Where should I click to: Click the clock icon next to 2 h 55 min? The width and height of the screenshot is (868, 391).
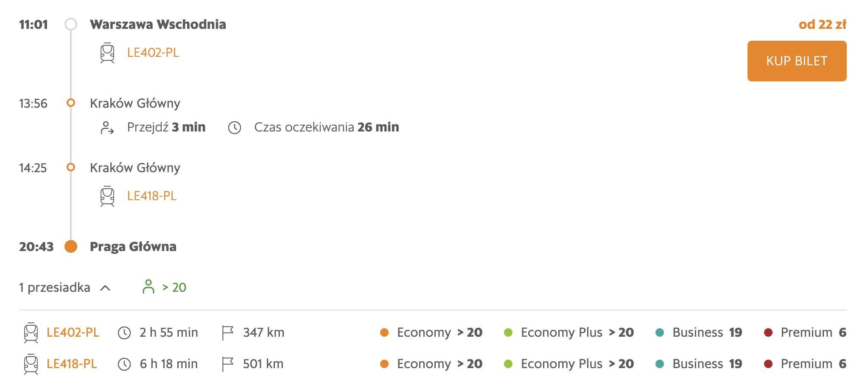click(124, 333)
